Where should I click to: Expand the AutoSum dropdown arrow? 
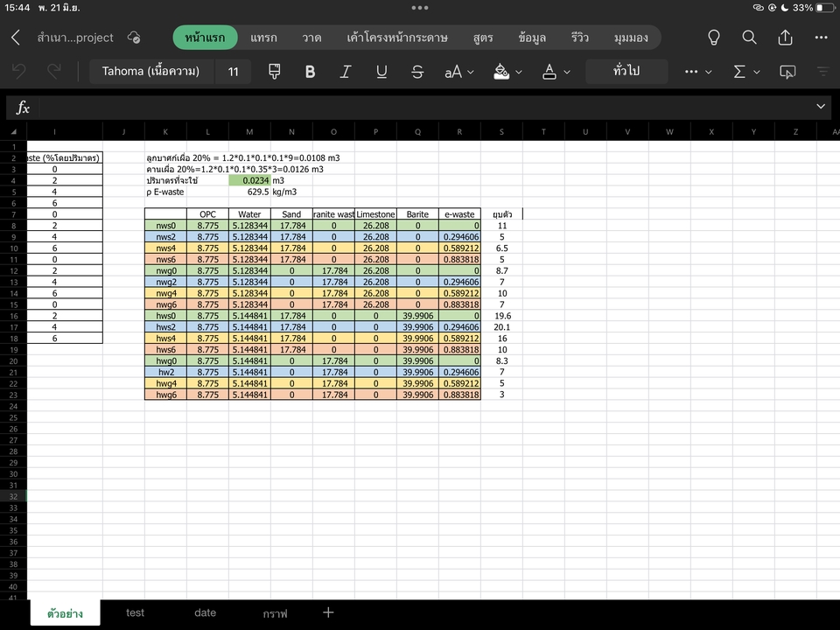point(756,72)
